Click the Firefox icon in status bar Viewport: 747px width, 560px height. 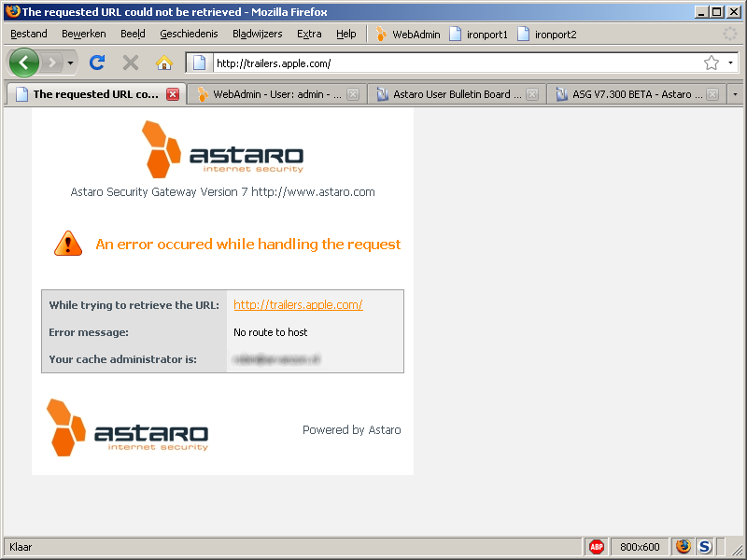coord(684,547)
